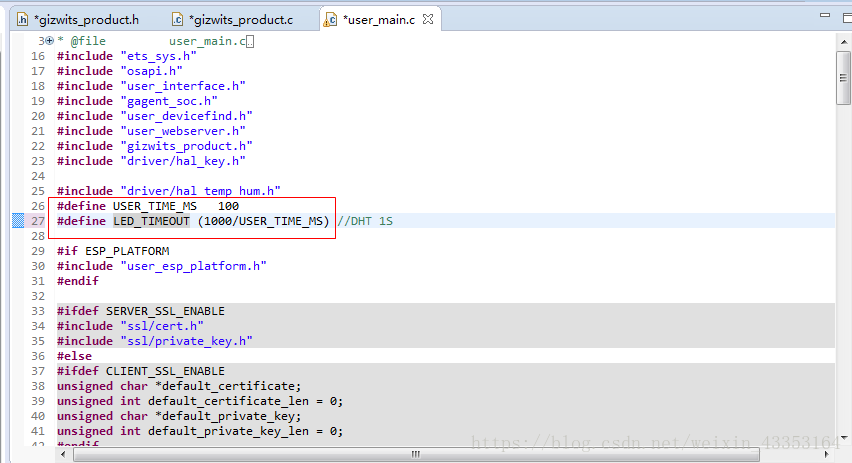Viewport: 852px width, 463px height.
Task: Click *default_certificate; on line 38
Action: click(228, 386)
